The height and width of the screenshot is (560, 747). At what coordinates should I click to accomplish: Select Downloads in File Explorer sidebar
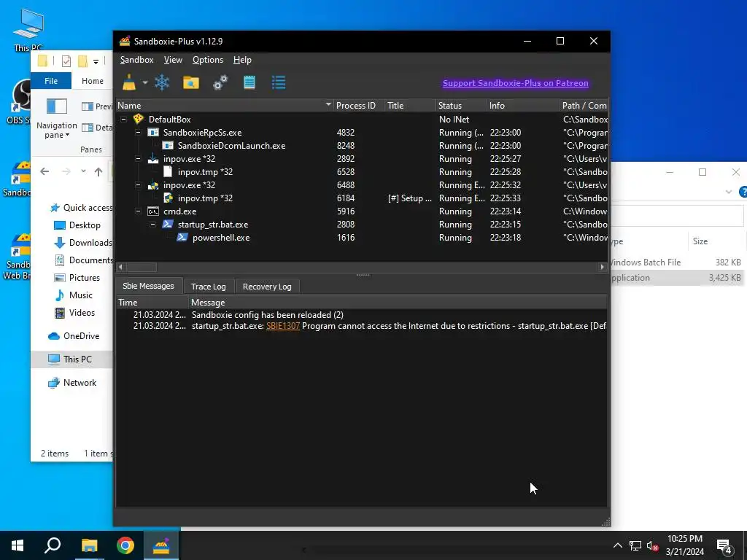tap(83, 243)
